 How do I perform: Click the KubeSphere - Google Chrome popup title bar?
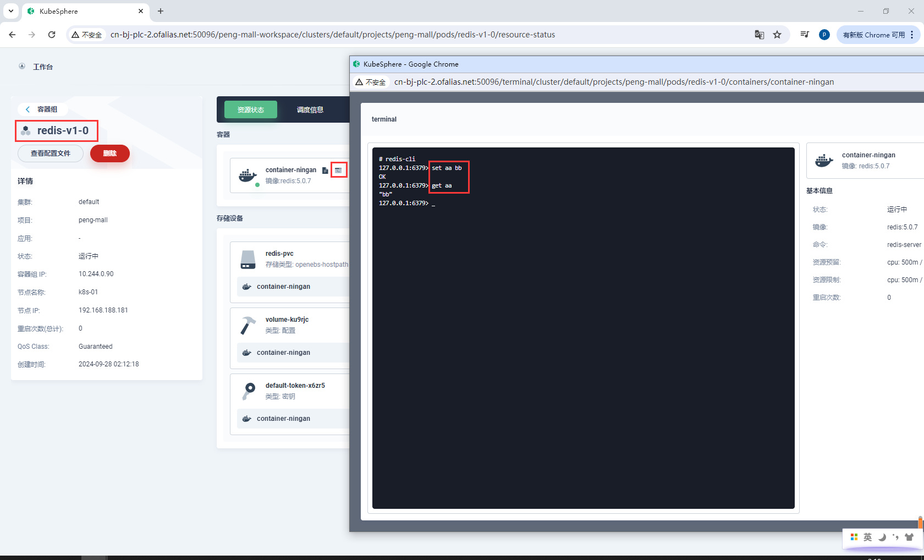coord(637,64)
